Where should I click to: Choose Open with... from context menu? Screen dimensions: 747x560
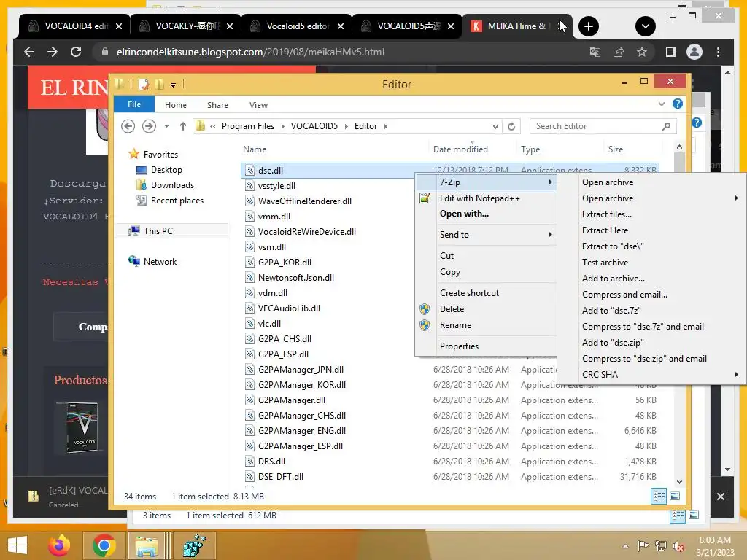pyautogui.click(x=486, y=214)
